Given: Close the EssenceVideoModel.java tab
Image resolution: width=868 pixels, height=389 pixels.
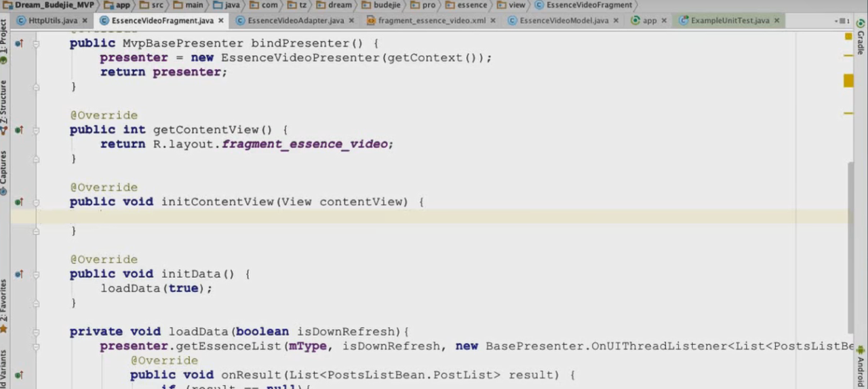Looking at the screenshot, I should pos(616,20).
